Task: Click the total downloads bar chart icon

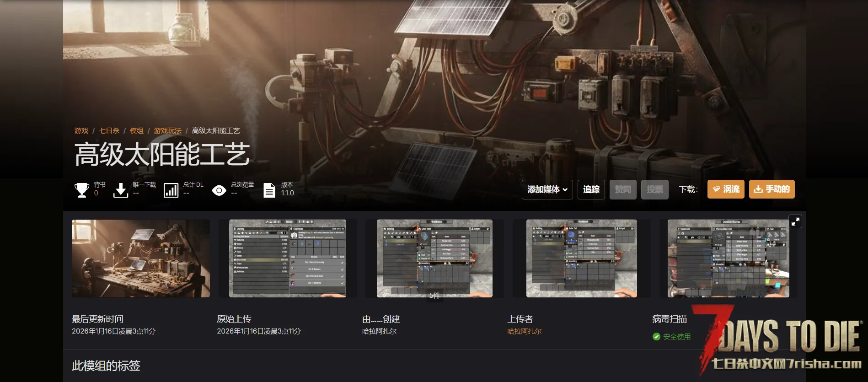Action: tap(171, 190)
